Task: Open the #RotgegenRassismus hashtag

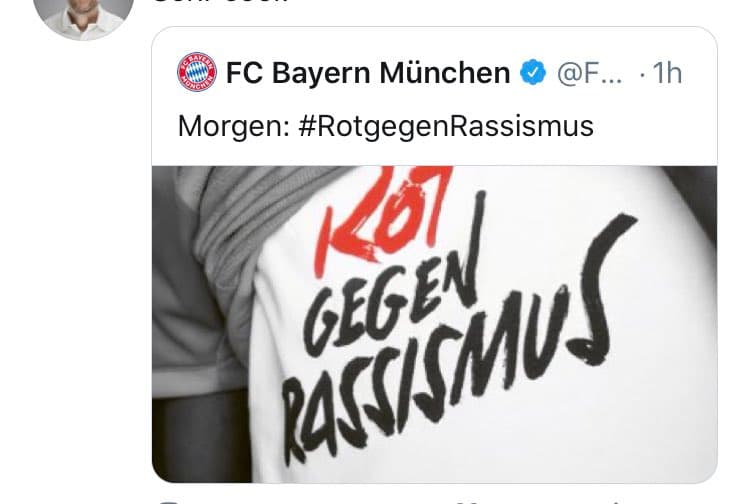Action: tap(445, 126)
